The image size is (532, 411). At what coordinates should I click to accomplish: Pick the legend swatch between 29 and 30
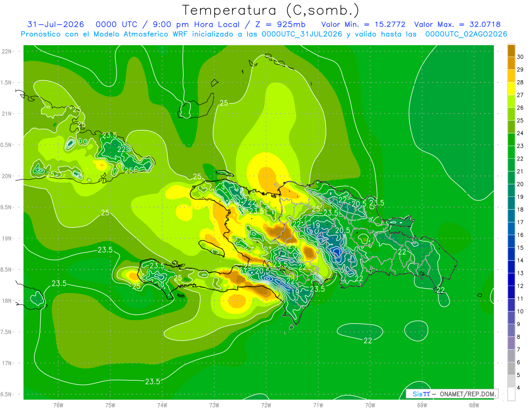coord(511,63)
